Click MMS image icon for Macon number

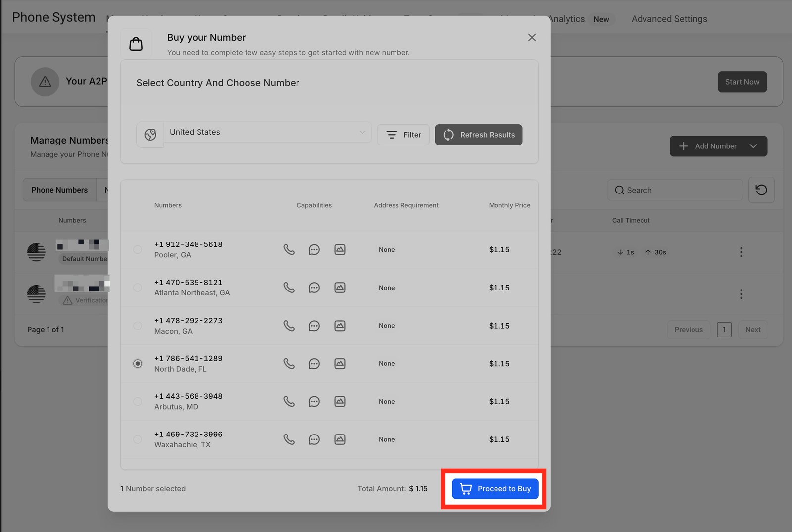pyautogui.click(x=340, y=326)
